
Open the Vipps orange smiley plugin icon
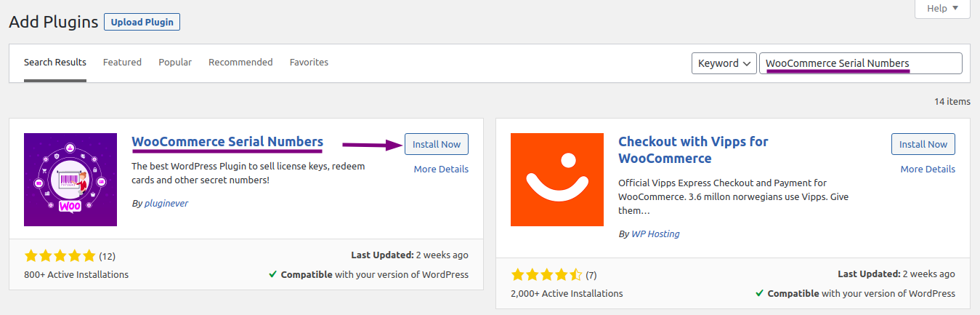click(x=557, y=180)
